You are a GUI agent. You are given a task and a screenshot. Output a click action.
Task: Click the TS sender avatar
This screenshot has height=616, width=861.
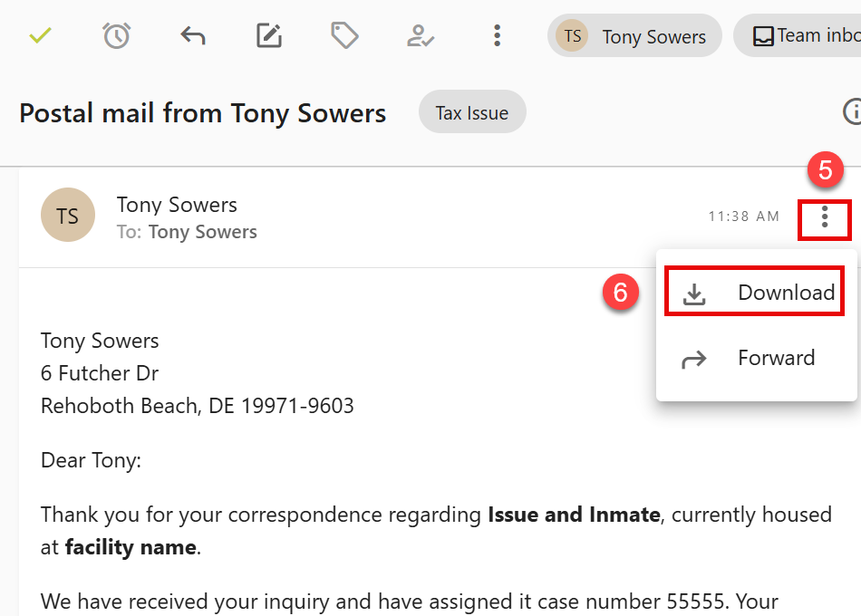[68, 216]
